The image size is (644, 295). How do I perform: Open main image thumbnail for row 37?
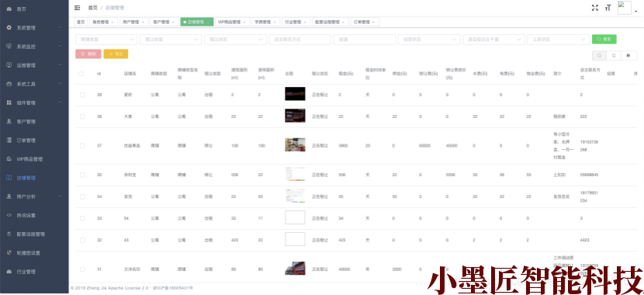295,144
